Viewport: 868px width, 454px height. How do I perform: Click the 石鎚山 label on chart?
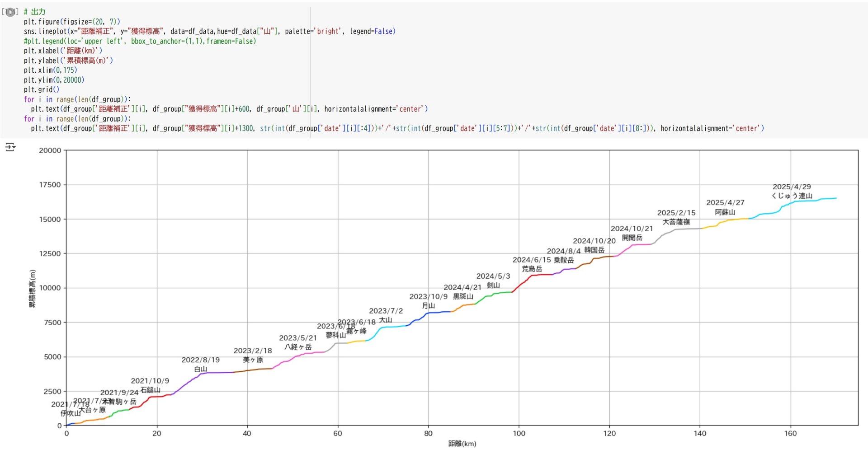click(x=150, y=390)
